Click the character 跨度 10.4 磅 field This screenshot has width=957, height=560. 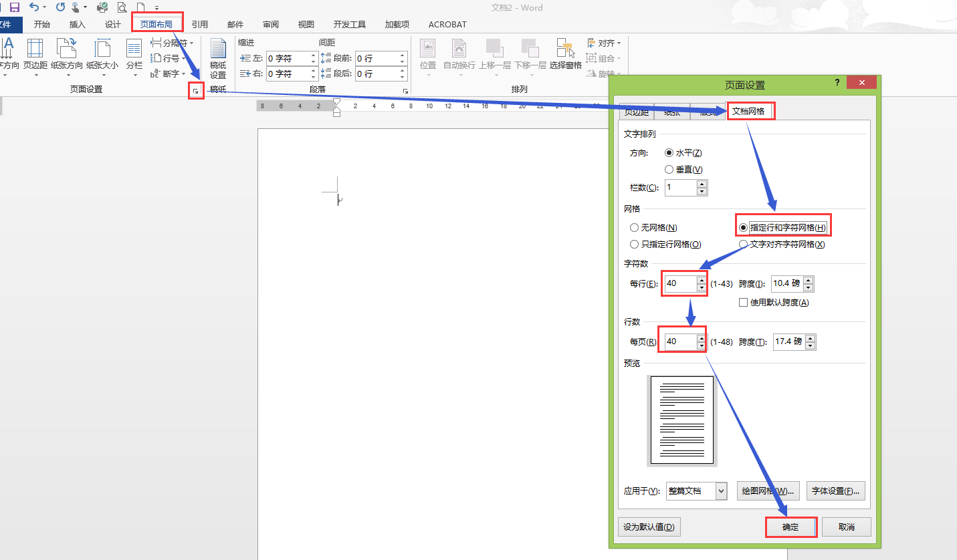point(792,283)
